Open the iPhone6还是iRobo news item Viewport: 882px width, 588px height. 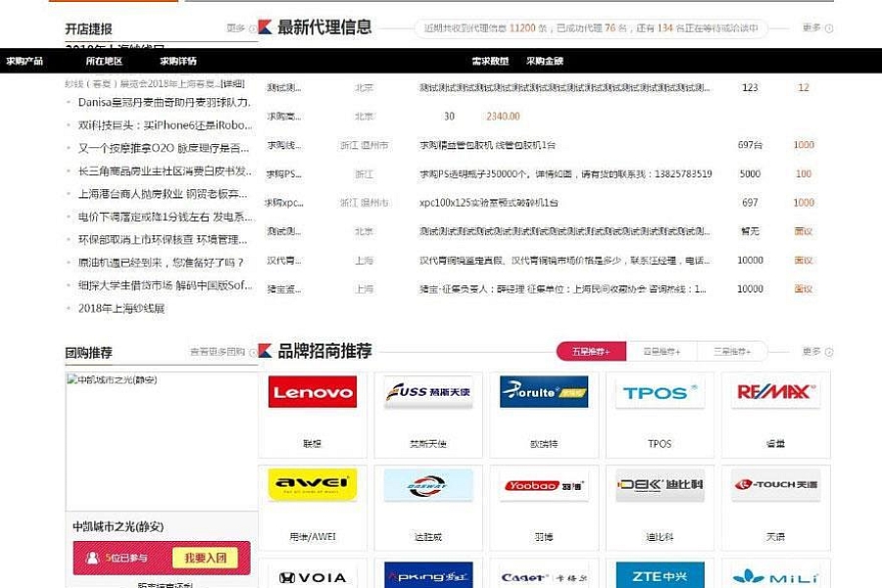coord(166,124)
